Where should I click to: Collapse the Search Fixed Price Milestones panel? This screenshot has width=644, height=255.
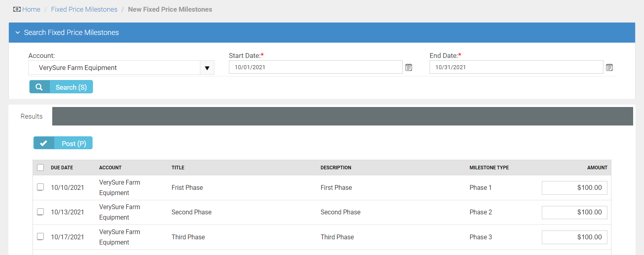tap(18, 33)
